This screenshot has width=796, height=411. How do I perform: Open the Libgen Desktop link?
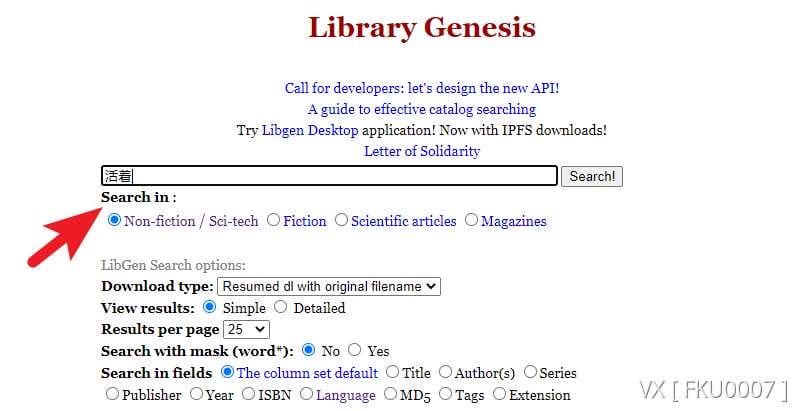pyautogui.click(x=310, y=130)
